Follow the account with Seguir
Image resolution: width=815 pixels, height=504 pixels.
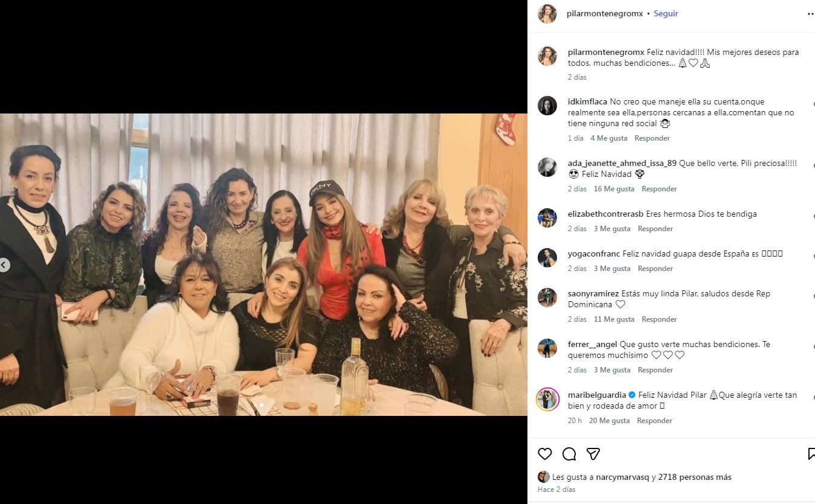click(666, 13)
